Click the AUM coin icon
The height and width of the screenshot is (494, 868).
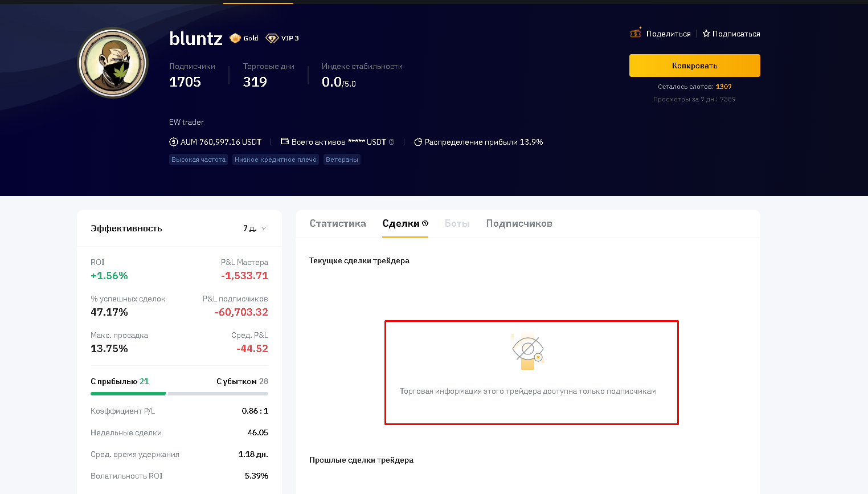(174, 142)
